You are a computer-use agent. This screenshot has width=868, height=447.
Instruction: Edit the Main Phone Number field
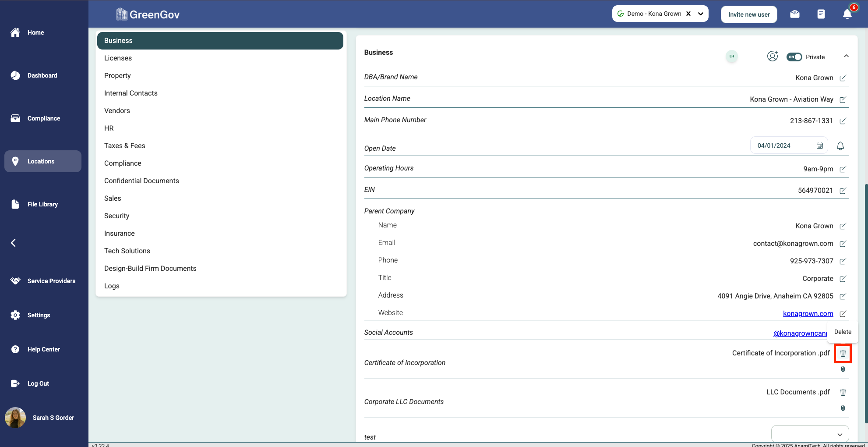pos(843,121)
